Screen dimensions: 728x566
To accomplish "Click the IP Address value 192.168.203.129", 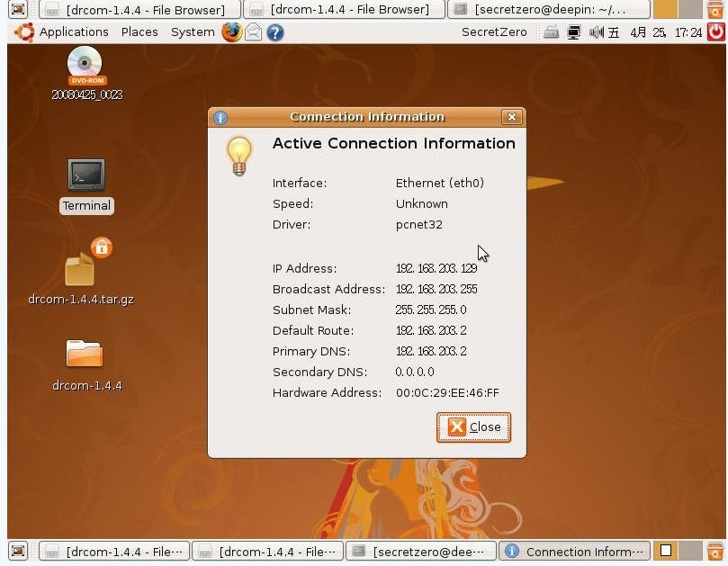I will (436, 268).
